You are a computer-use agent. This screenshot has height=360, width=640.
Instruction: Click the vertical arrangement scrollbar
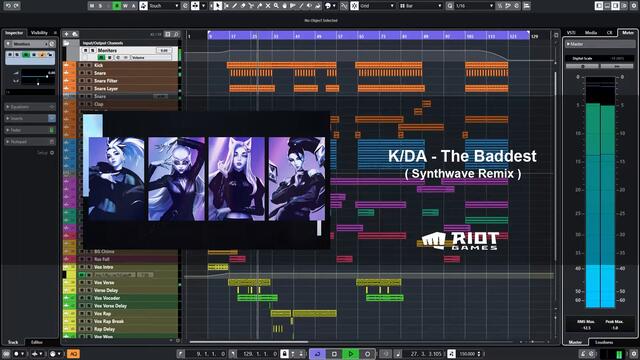click(556, 165)
